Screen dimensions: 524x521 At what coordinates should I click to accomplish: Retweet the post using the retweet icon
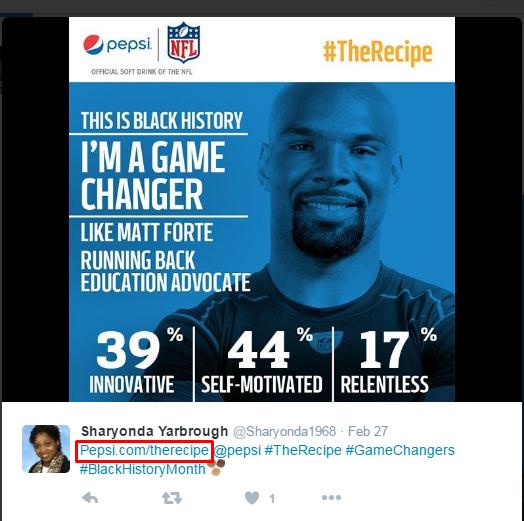[172, 498]
